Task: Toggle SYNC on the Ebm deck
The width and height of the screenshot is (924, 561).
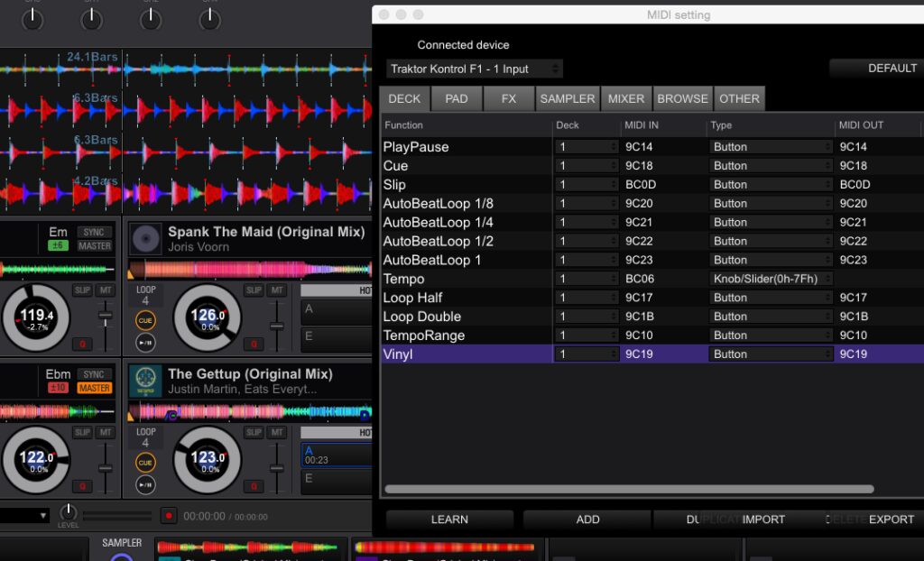Action: (94, 374)
